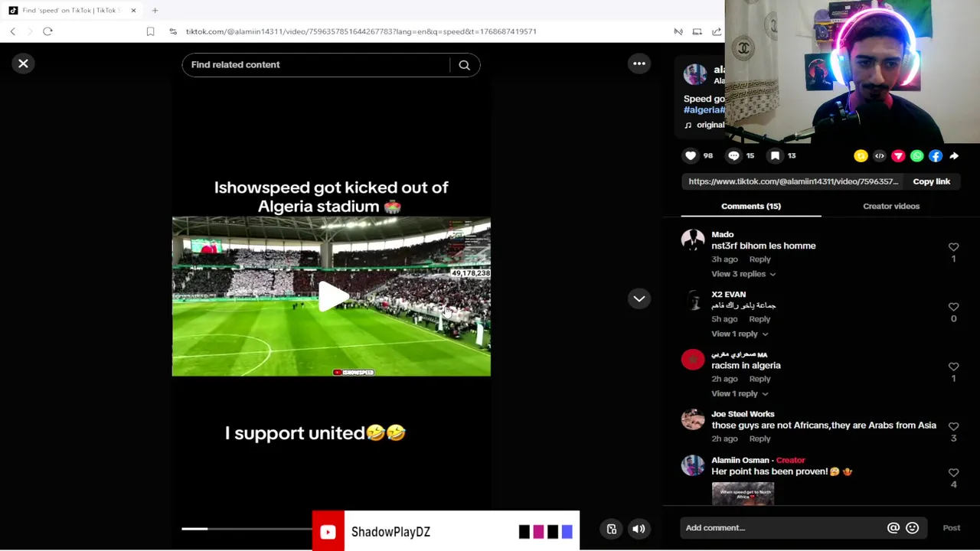Switch to the Comments (15) tab
The height and width of the screenshot is (551, 980).
click(751, 206)
